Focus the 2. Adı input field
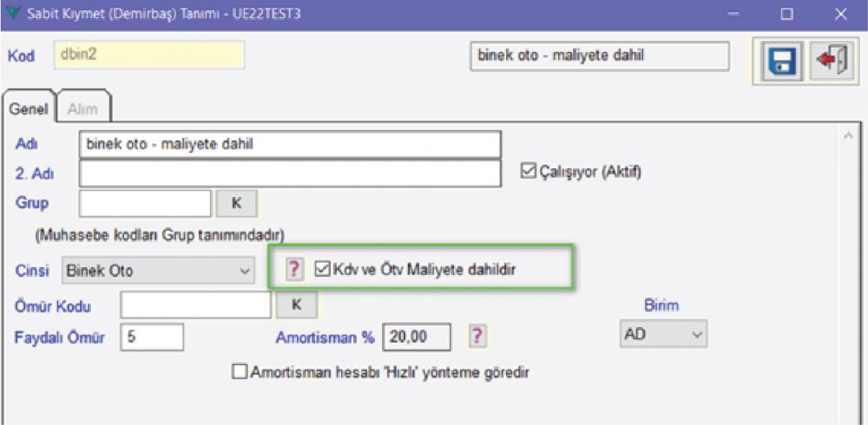Image resolution: width=868 pixels, height=425 pixels. pos(289,173)
